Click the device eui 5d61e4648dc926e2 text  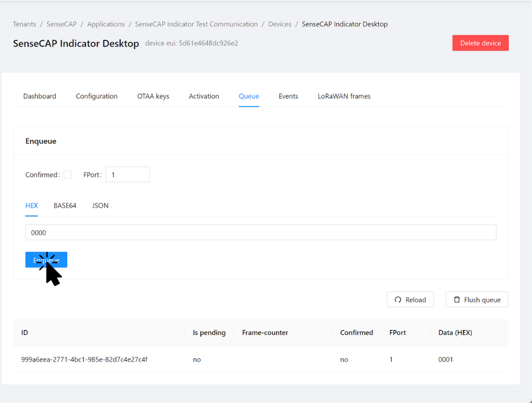pos(192,43)
